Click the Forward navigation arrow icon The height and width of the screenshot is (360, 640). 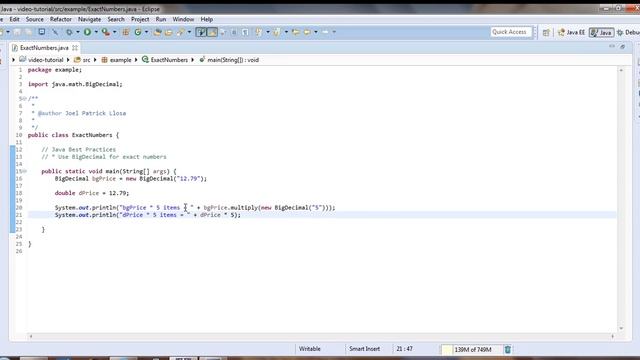pos(326,32)
